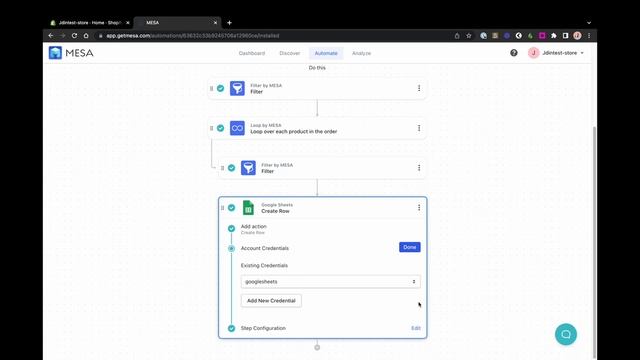Open the chat support bubble
Screen dimensions: 640x360
click(x=566, y=334)
